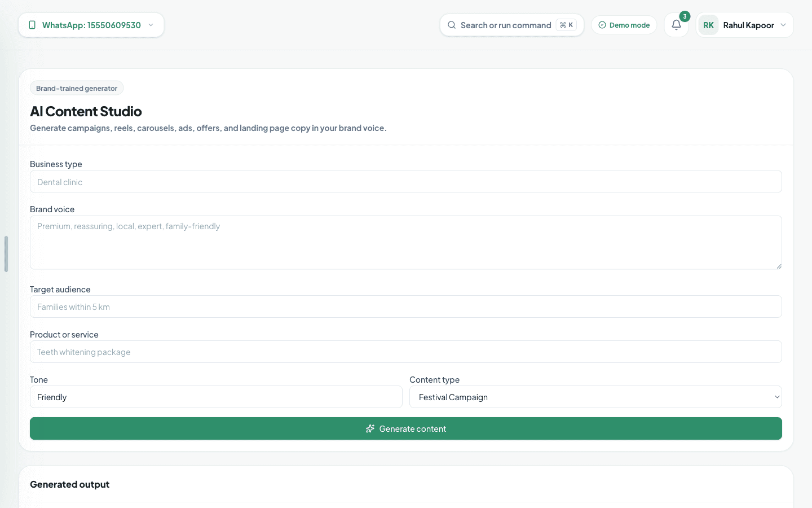Click the notification count badge showing 3
This screenshot has width=812, height=508.
[x=685, y=16]
